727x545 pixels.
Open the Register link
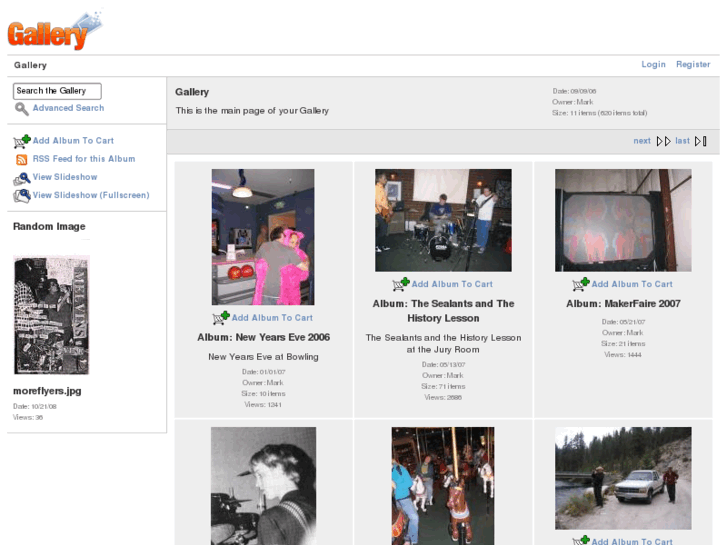point(693,64)
